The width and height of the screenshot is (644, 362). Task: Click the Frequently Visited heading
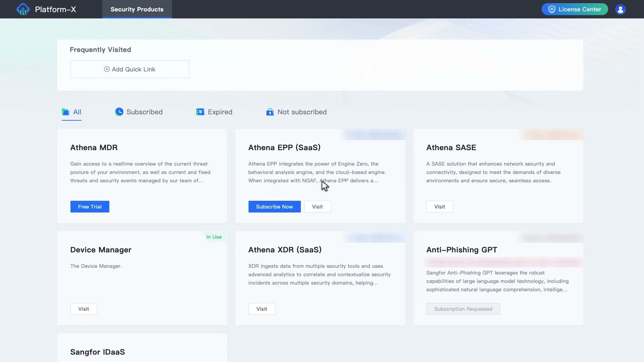point(100,50)
